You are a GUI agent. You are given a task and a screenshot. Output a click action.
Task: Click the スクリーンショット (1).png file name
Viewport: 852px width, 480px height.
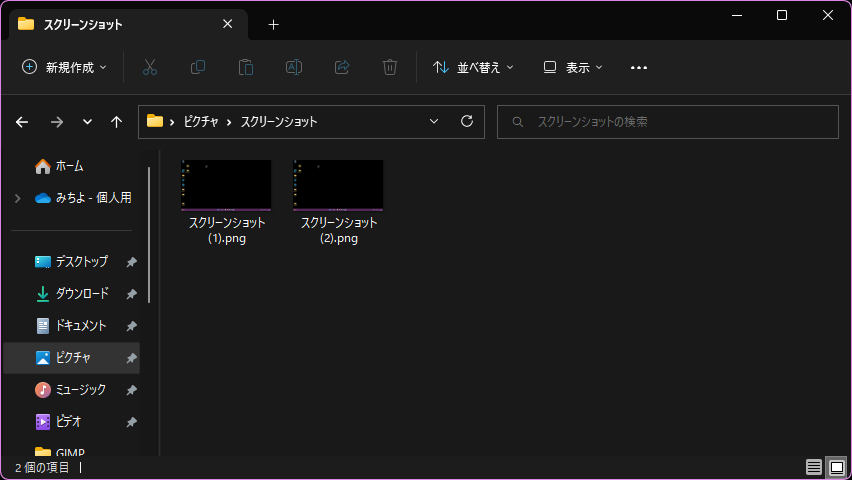227,230
